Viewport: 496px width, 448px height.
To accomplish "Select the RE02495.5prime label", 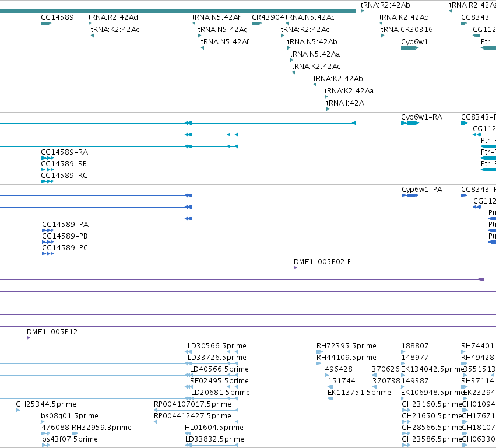I will pos(219,381).
